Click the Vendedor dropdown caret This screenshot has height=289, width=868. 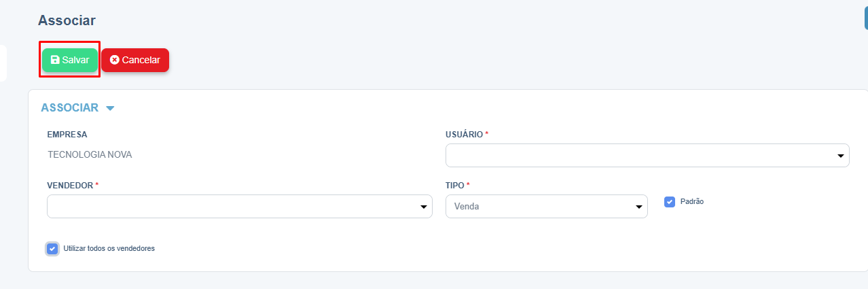(x=423, y=207)
